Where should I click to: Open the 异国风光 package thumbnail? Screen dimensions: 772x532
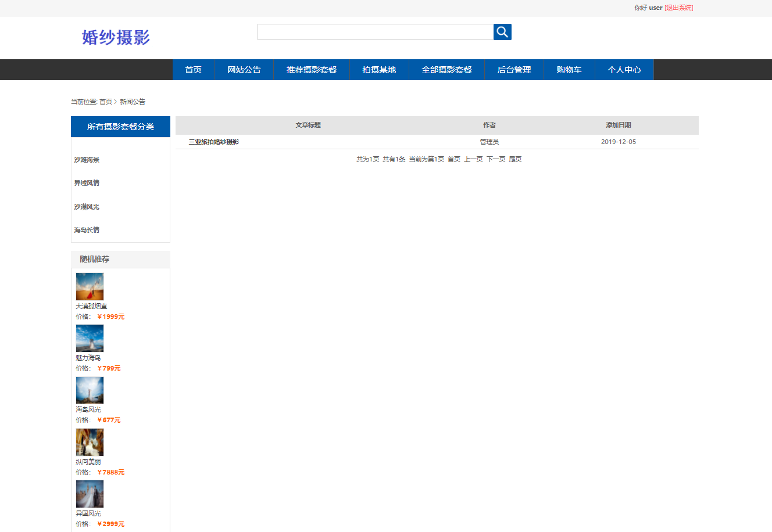click(x=90, y=494)
